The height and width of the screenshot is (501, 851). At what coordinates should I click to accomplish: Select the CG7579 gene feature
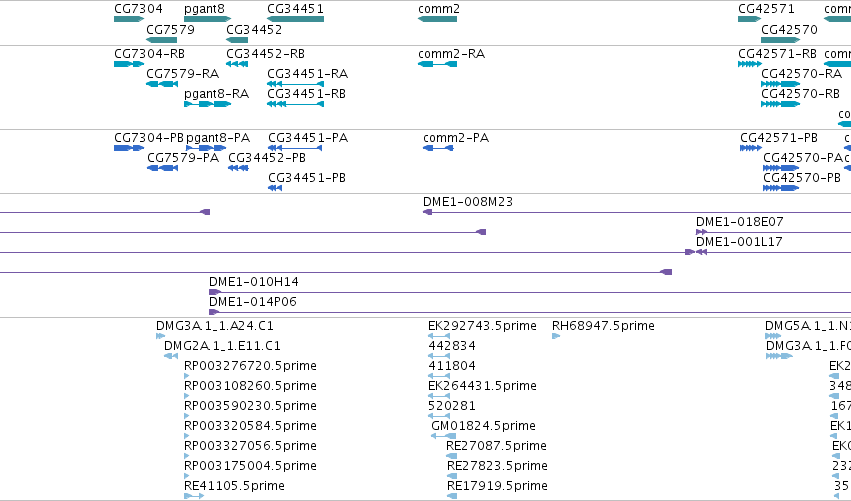161,40
